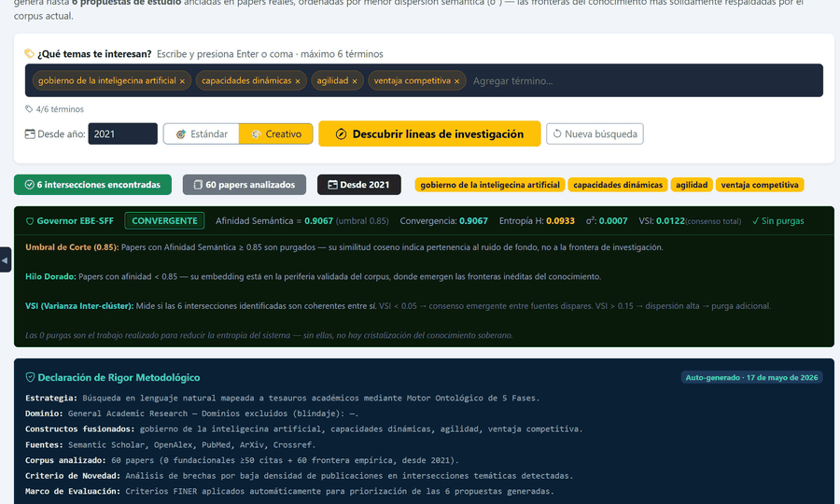Click the 'Estrategia:' line
Image resolution: width=840 pixels, height=504 pixels.
[x=282, y=398]
